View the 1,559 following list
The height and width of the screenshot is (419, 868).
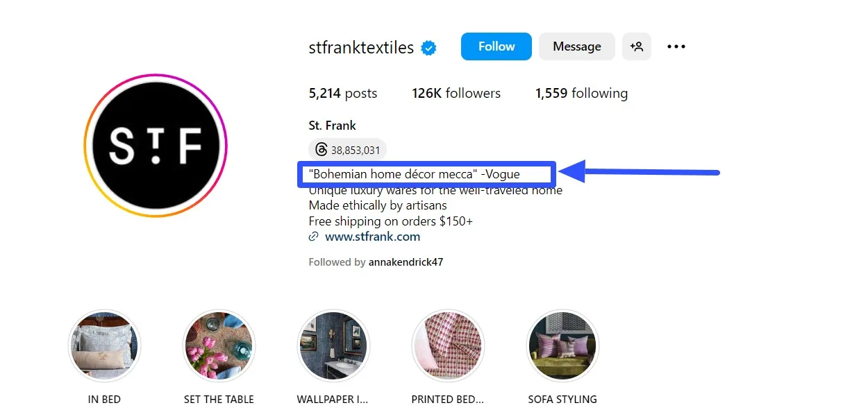581,93
